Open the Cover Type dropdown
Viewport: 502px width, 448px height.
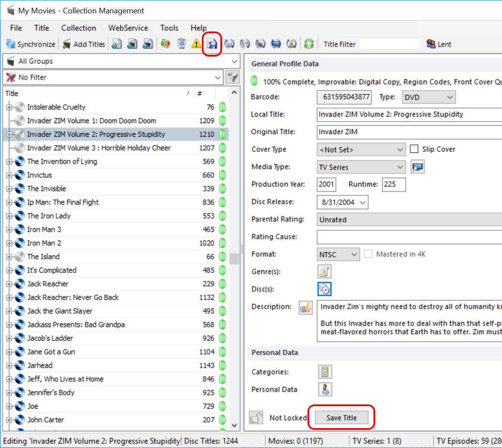[x=400, y=150]
